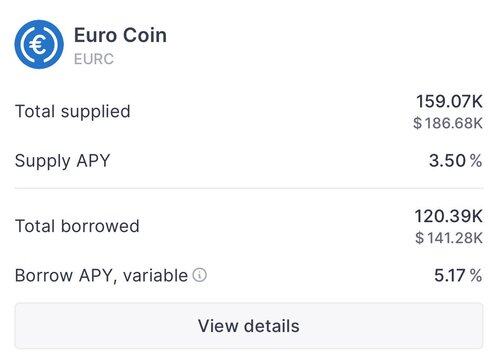Click the $186.68K supplied value

click(x=448, y=123)
